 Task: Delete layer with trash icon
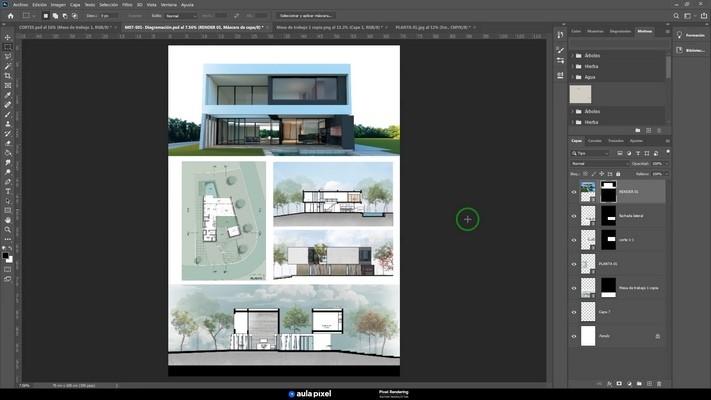tap(659, 384)
